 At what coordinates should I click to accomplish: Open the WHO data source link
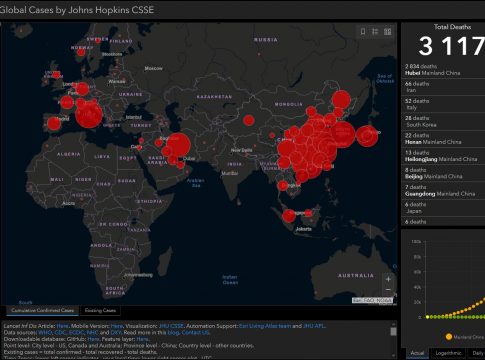(x=45, y=332)
